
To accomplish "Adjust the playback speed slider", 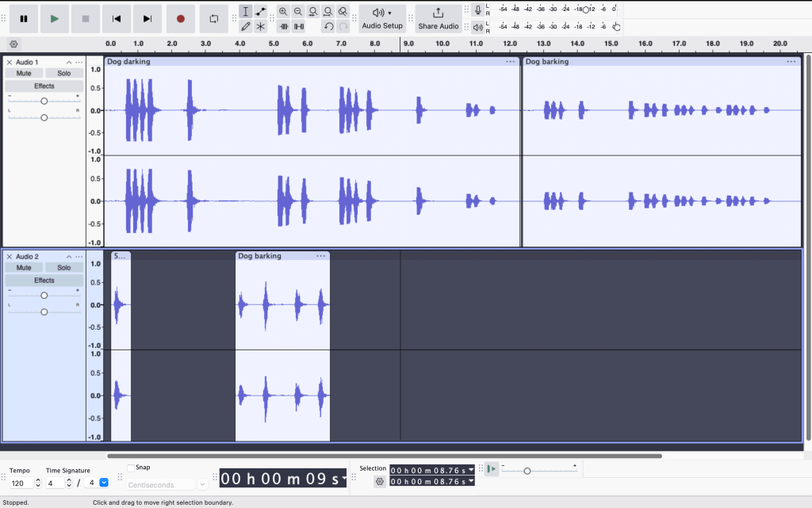I will (x=527, y=471).
